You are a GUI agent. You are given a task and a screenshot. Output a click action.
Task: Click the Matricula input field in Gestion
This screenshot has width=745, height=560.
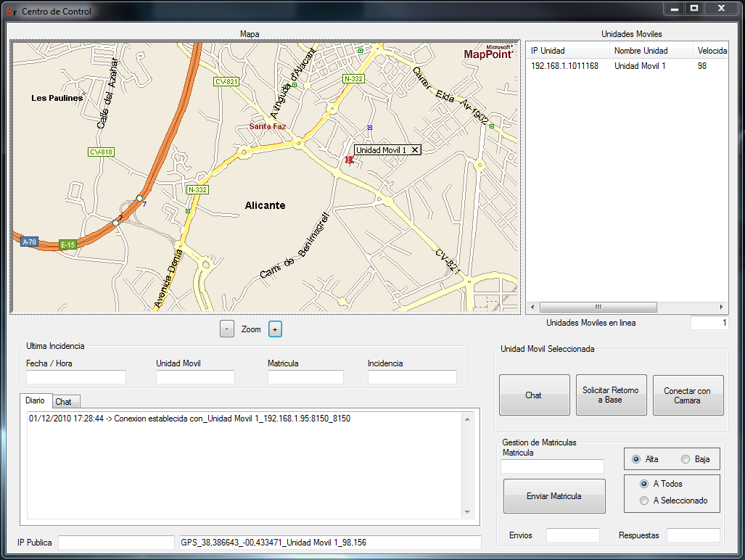point(552,466)
